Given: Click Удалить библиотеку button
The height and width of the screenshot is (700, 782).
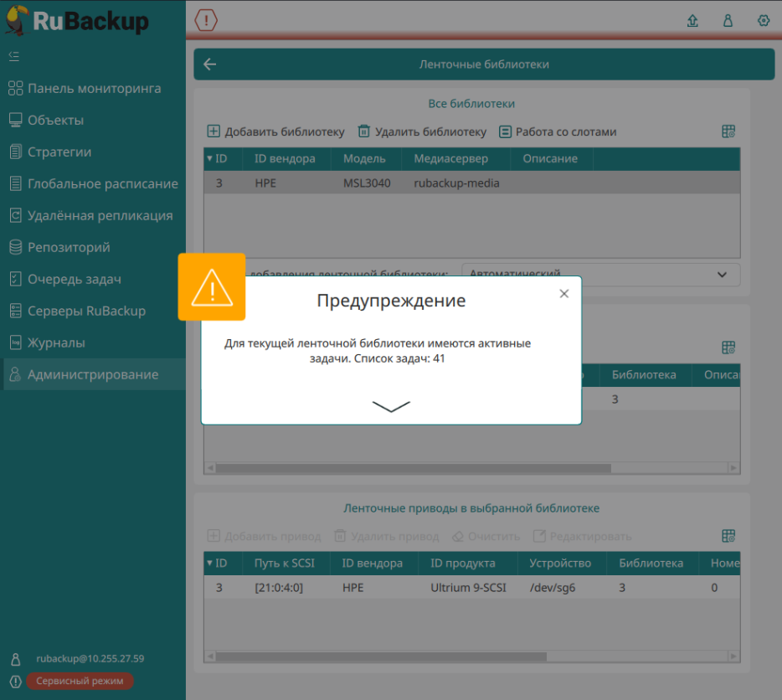Looking at the screenshot, I should (x=422, y=131).
